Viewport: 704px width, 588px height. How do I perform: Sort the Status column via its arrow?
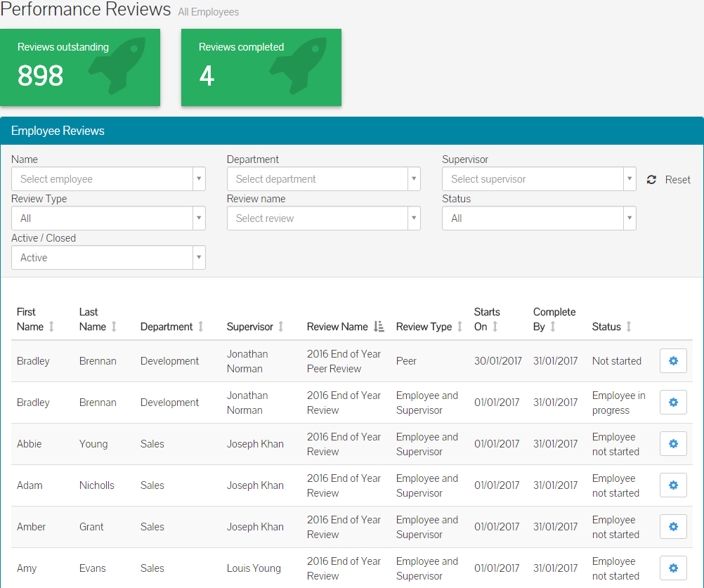(x=629, y=327)
